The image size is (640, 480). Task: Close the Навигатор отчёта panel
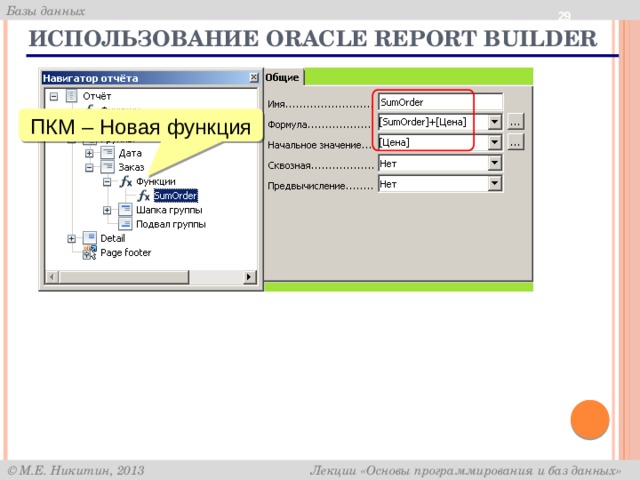[x=254, y=77]
